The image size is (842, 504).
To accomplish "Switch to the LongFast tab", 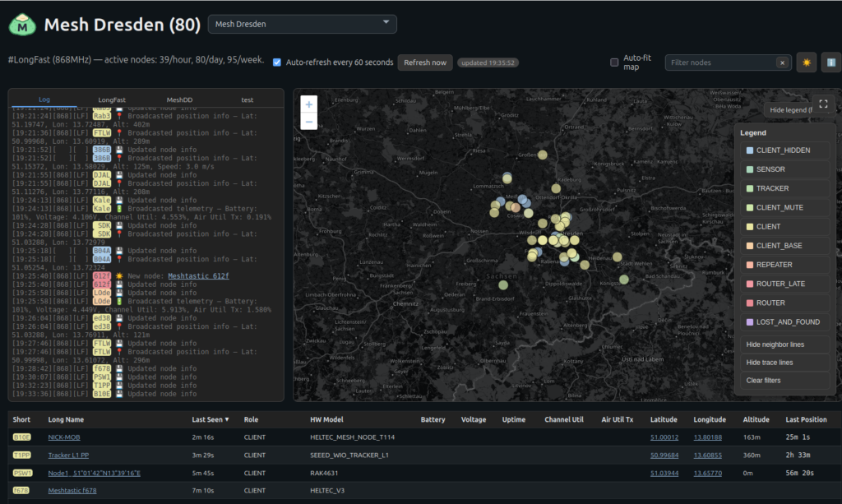I will click(112, 99).
